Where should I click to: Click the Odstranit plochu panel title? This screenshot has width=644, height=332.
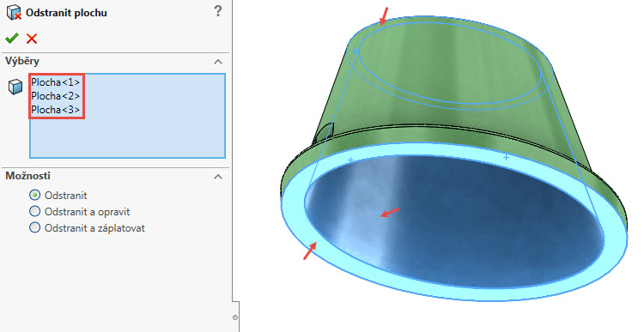[x=66, y=13]
